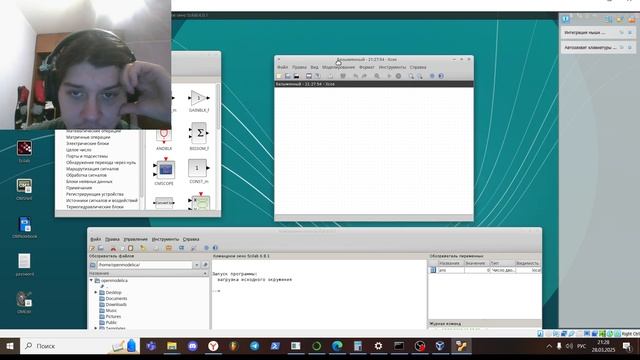Click the Scilab console command prompt
This screenshot has width=640, height=360.
click(216, 291)
